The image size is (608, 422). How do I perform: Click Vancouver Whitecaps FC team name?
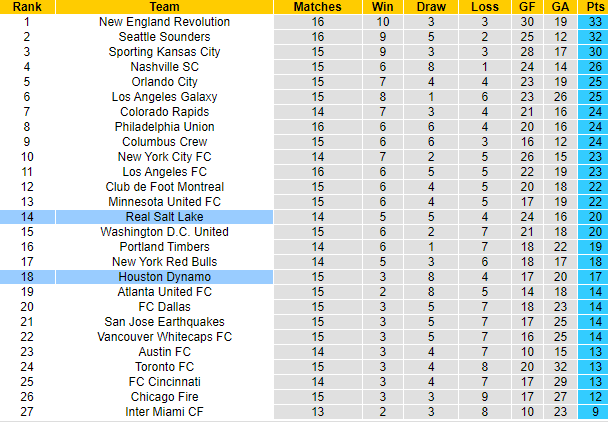(164, 336)
